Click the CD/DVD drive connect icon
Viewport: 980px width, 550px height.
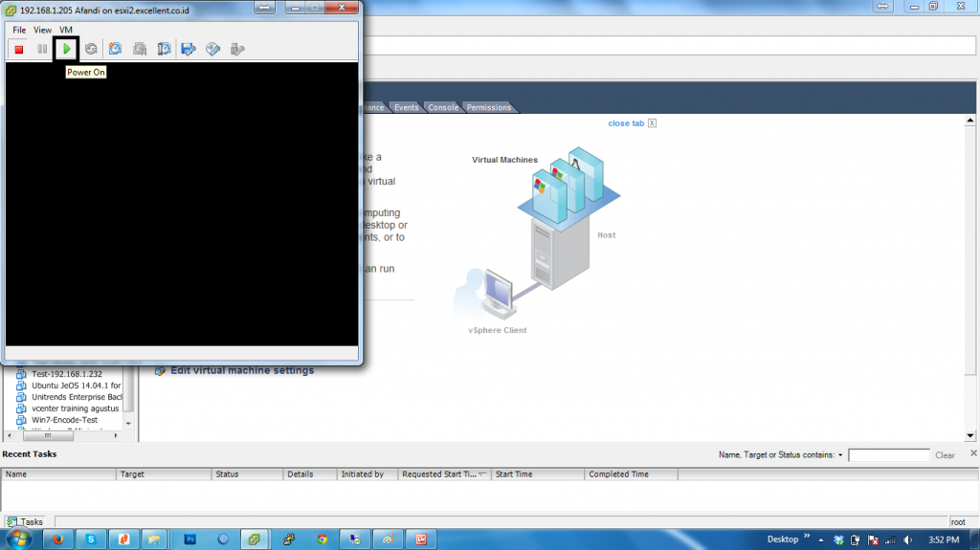pyautogui.click(x=213, y=49)
